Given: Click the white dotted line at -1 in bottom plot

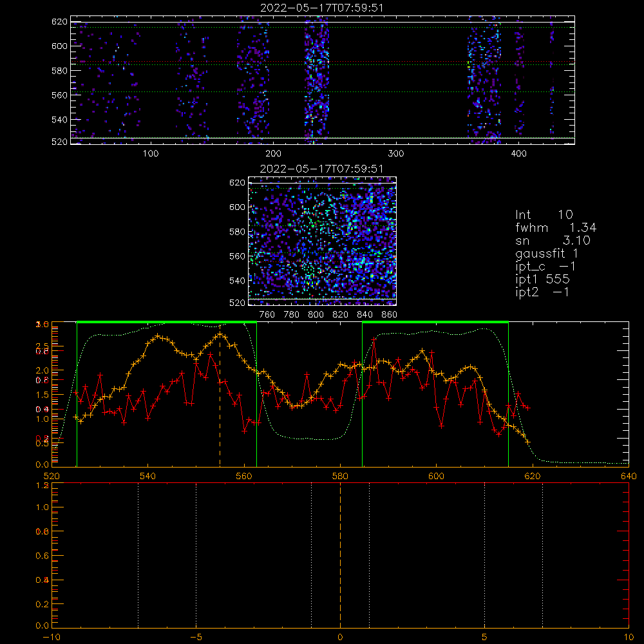Looking at the screenshot, I should point(311,554).
